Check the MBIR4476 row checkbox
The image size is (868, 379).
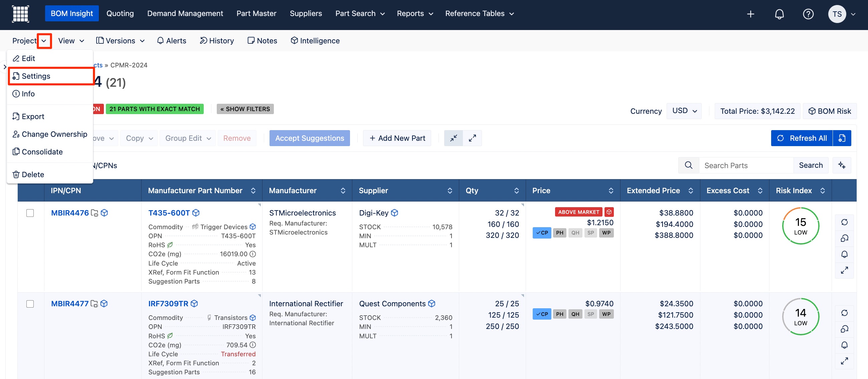coord(30,213)
